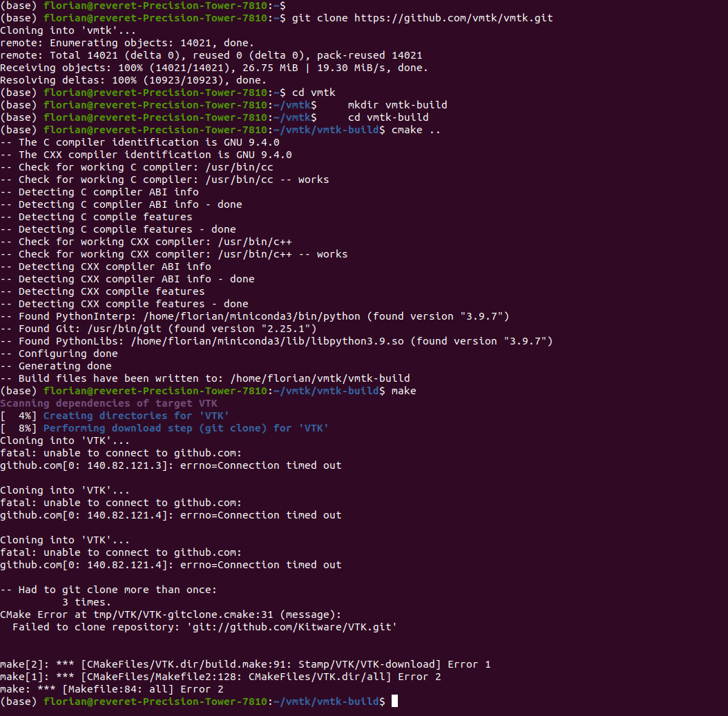Select the 'Enumerating objects: 14021' line
Image resolution: width=728 pixels, height=716 pixels.
pyautogui.click(x=127, y=43)
